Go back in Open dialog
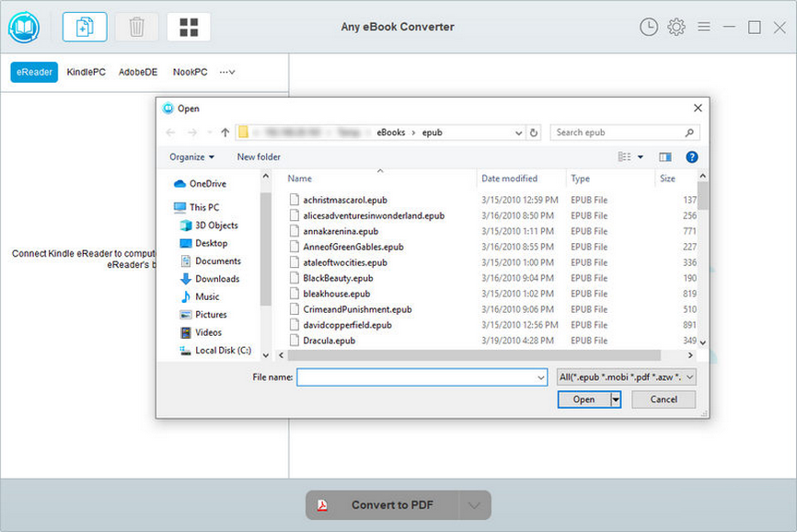The image size is (797, 532). click(x=171, y=133)
